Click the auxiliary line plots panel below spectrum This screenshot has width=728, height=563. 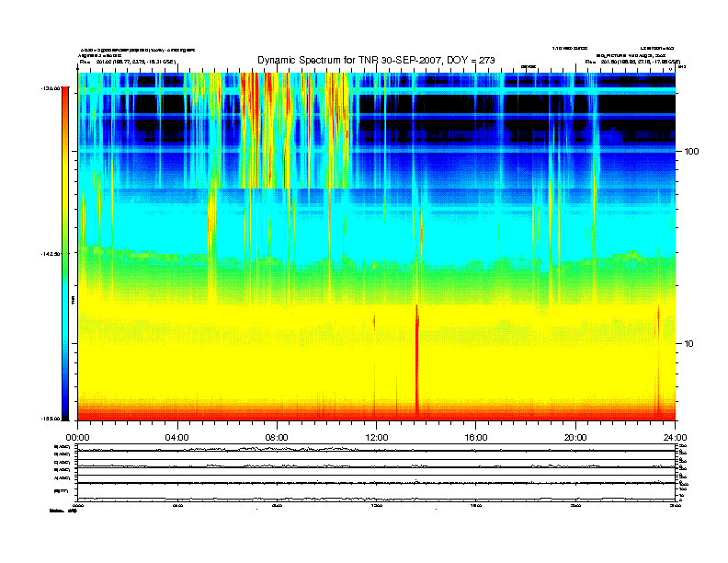tap(377, 473)
